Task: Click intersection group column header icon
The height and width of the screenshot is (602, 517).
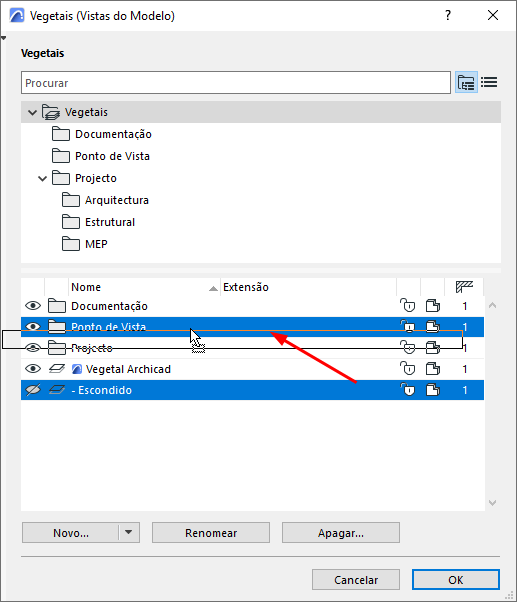Action: (464, 287)
